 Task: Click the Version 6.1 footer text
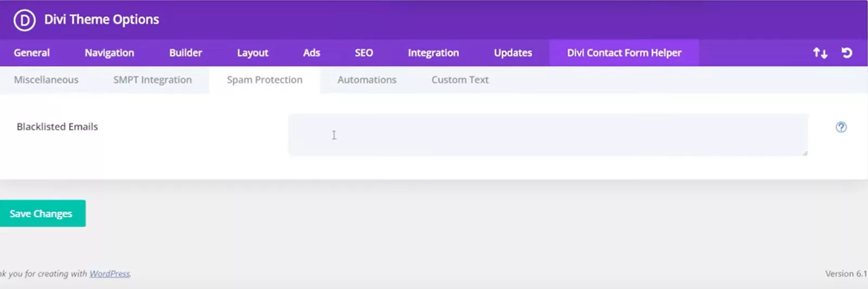[x=846, y=274]
